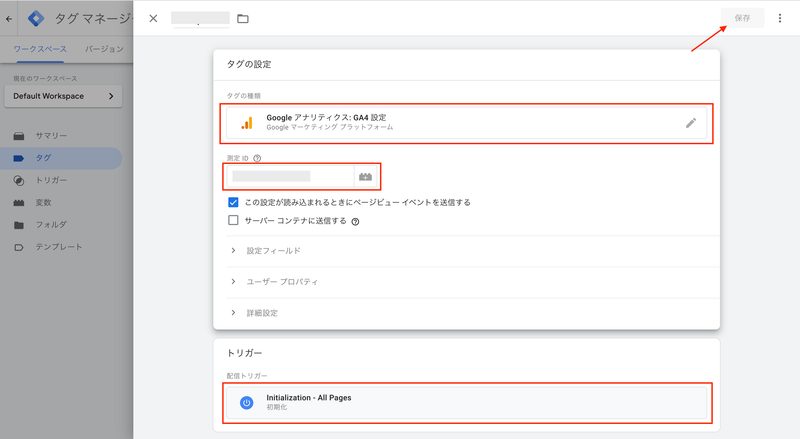
Task: Click the 測定 ID help icon
Action: pyautogui.click(x=257, y=158)
